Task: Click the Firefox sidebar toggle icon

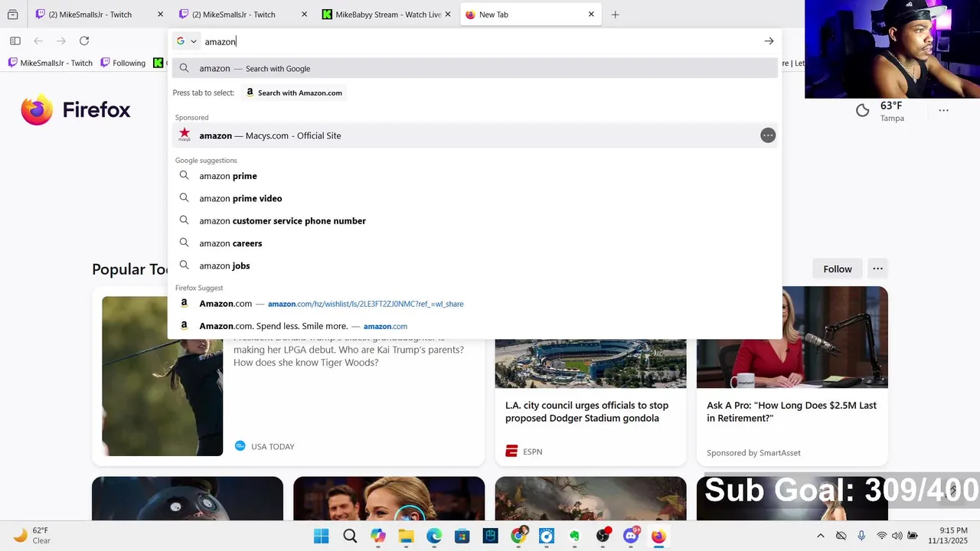Action: coord(15,41)
